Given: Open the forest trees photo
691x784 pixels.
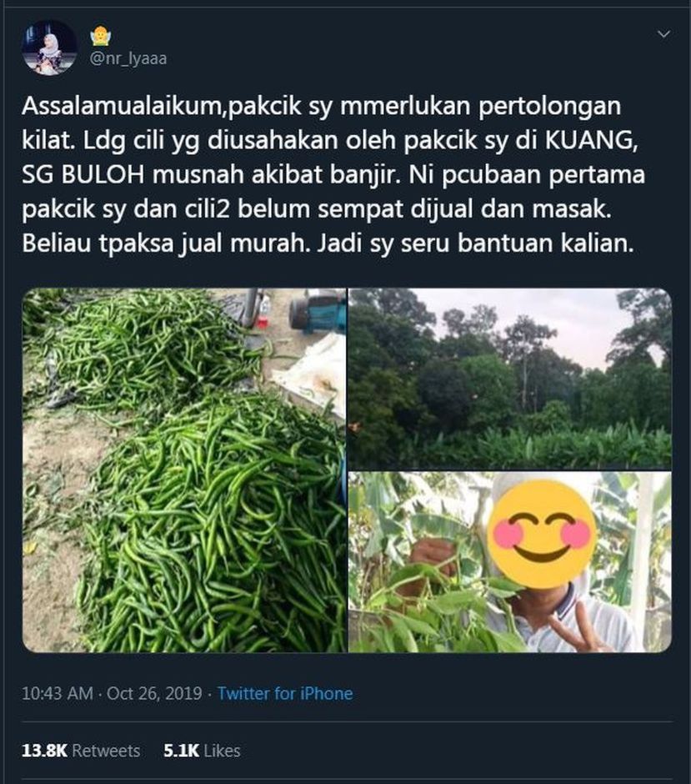Looking at the screenshot, I should [509, 379].
